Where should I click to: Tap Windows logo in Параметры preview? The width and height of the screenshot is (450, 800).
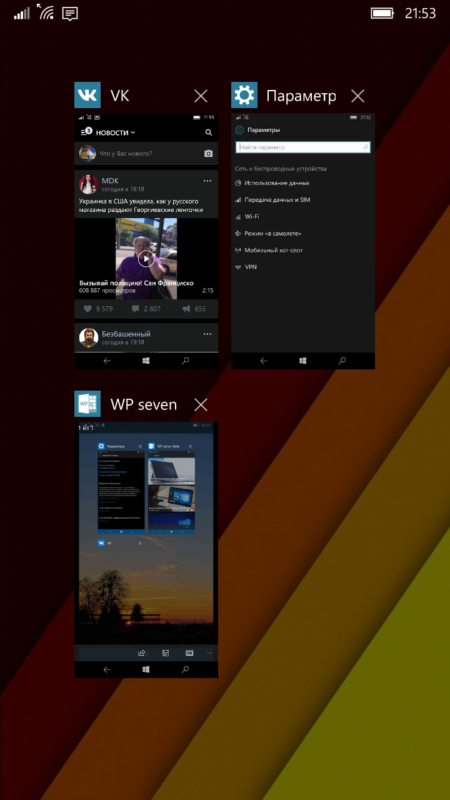coord(303,361)
